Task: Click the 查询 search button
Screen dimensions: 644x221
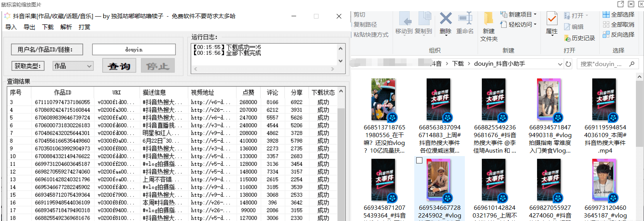Action: click(119, 66)
